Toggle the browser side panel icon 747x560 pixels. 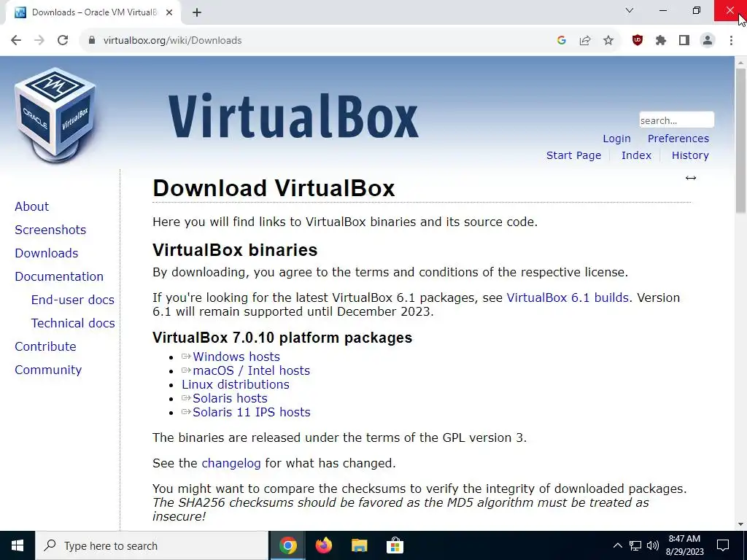pyautogui.click(x=684, y=41)
